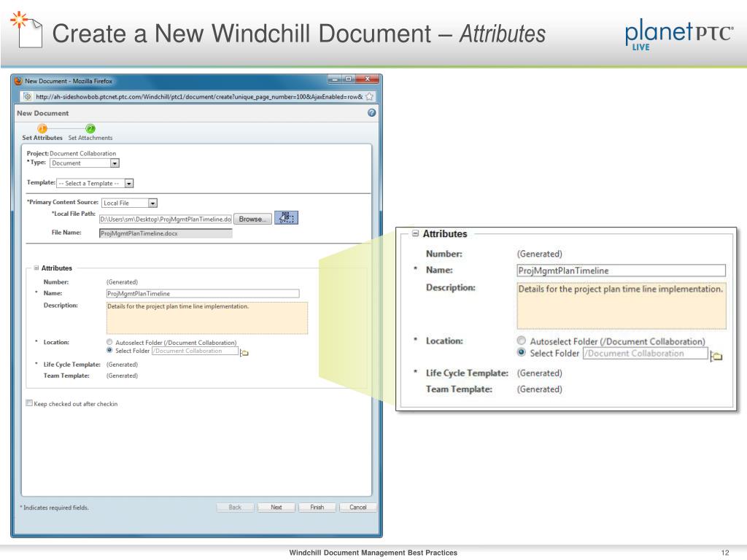
Task: Click the Local File Path field
Action: point(166,219)
